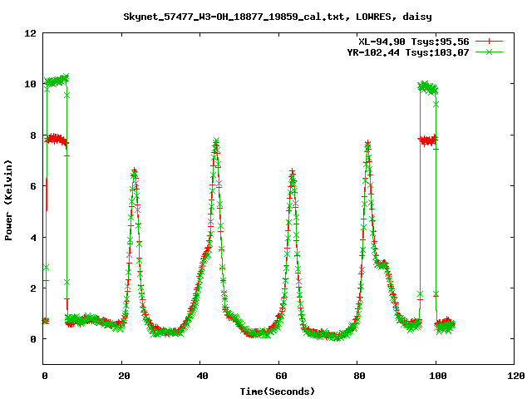Viewport: 532px width, 399px height.
Task: Click y-axis tick label 12
Action: 30,33
